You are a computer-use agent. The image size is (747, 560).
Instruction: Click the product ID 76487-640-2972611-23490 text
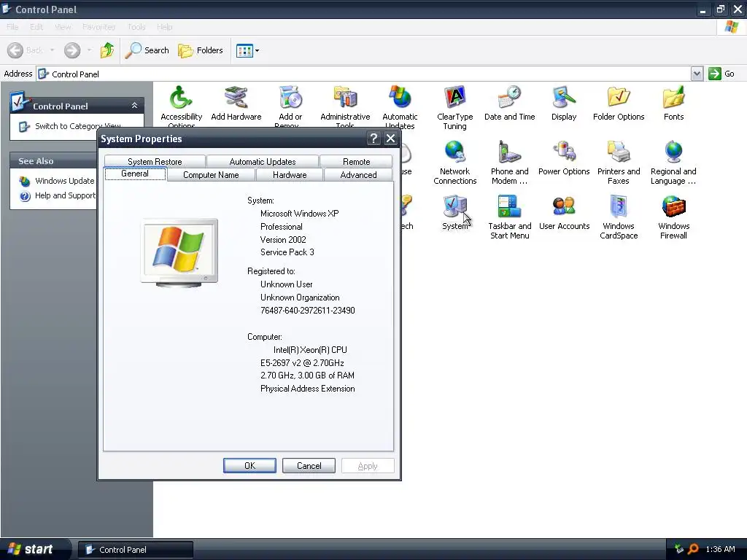(307, 311)
